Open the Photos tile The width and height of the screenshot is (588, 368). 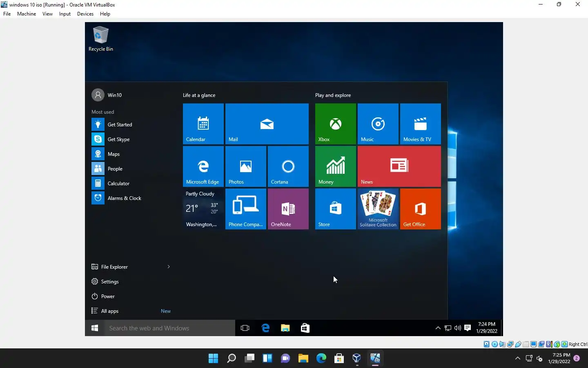tap(246, 166)
